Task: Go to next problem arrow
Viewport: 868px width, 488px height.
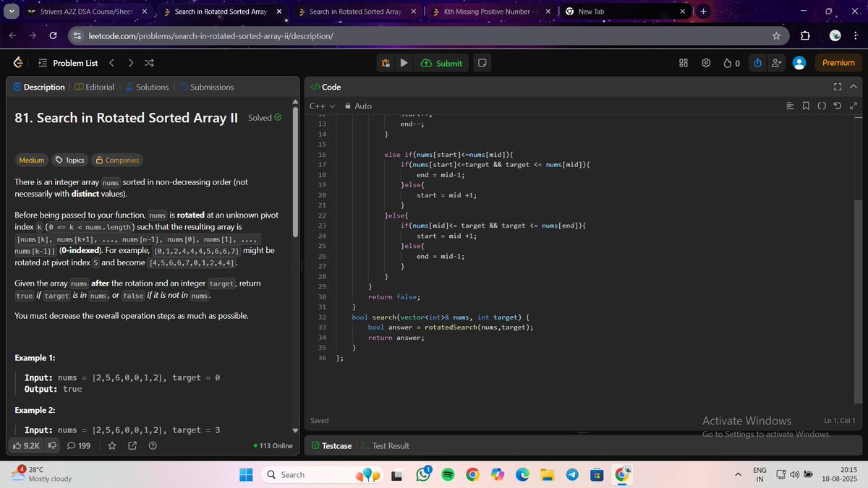Action: click(131, 64)
